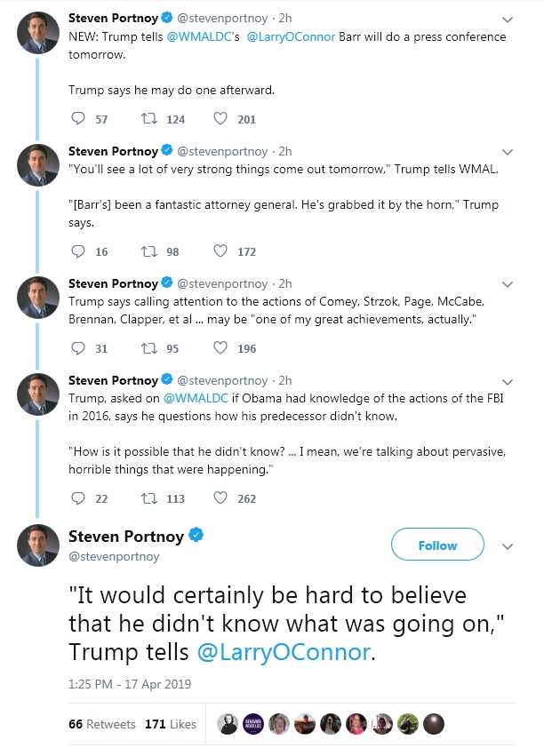Follow Steven Portnoy
544x756 pixels.
(437, 545)
